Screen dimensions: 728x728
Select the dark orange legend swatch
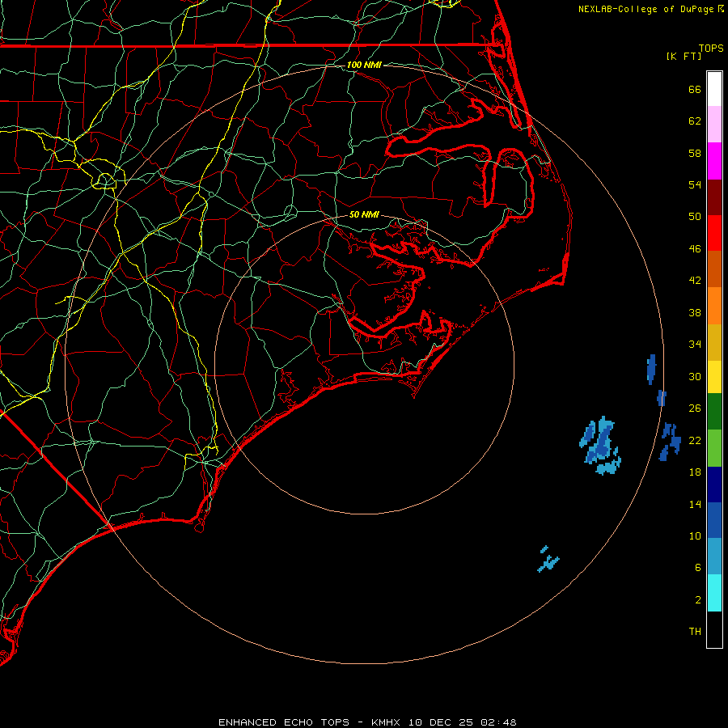pyautogui.click(x=714, y=269)
